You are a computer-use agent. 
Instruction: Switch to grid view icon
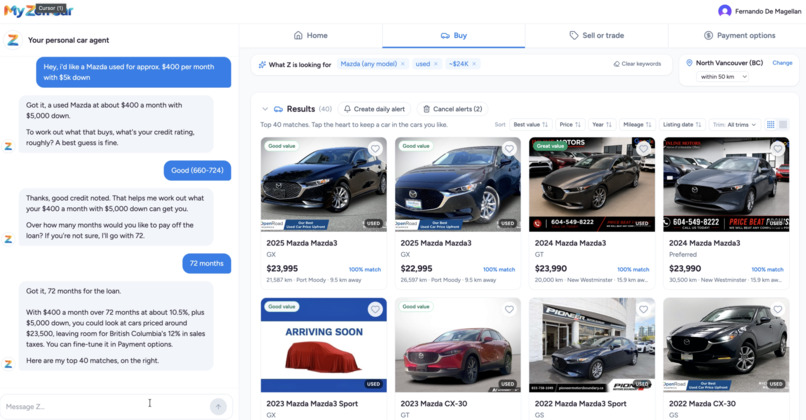click(x=771, y=124)
